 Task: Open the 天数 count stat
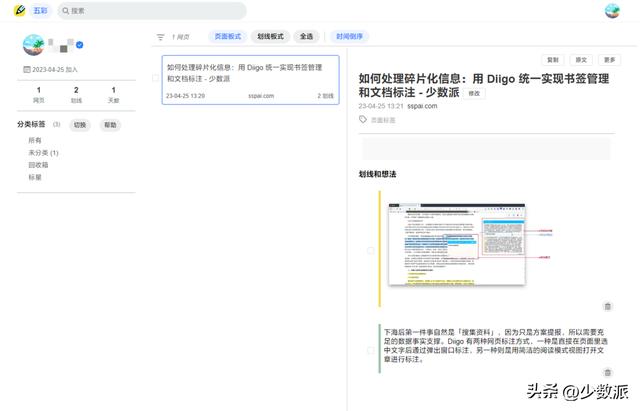(113, 95)
